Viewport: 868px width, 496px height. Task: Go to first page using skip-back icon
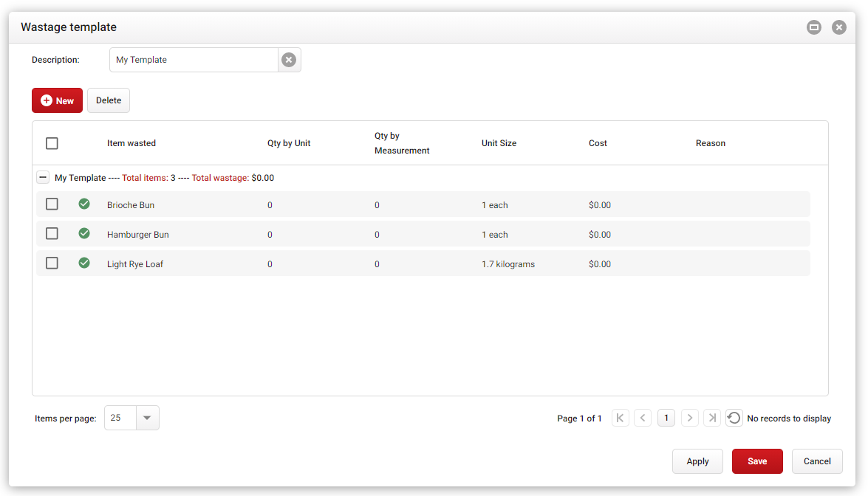tap(620, 418)
